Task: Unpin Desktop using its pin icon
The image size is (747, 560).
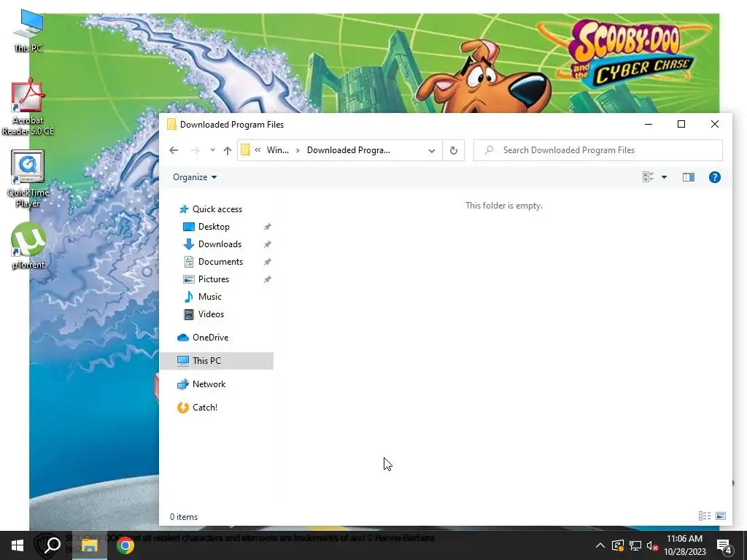Action: 267,227
